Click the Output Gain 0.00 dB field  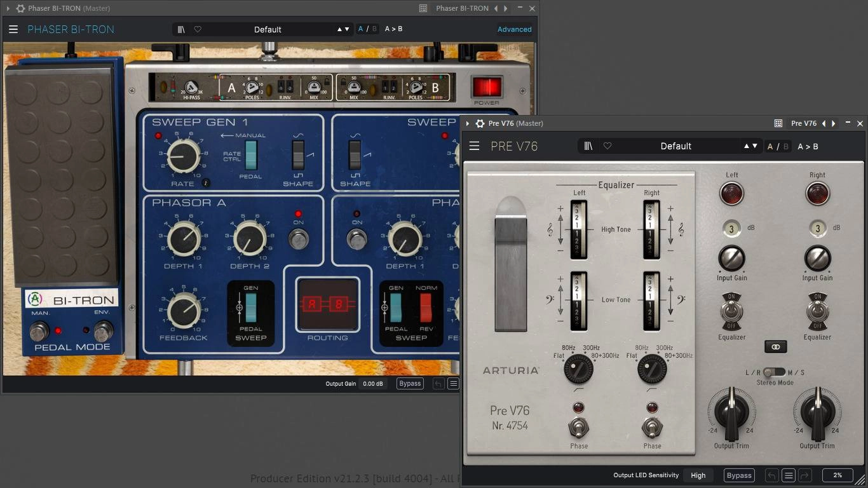(373, 384)
